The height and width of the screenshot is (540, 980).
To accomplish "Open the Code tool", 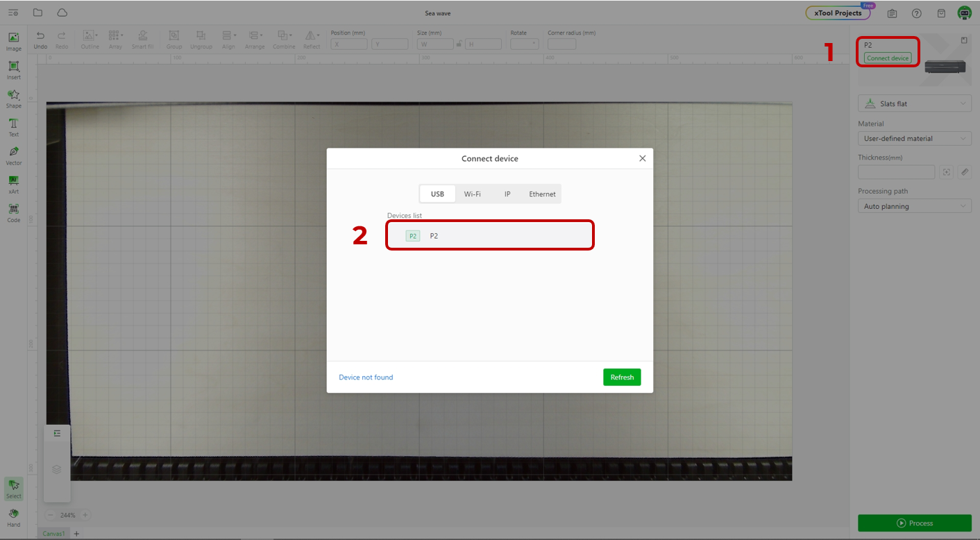I will coord(13,212).
